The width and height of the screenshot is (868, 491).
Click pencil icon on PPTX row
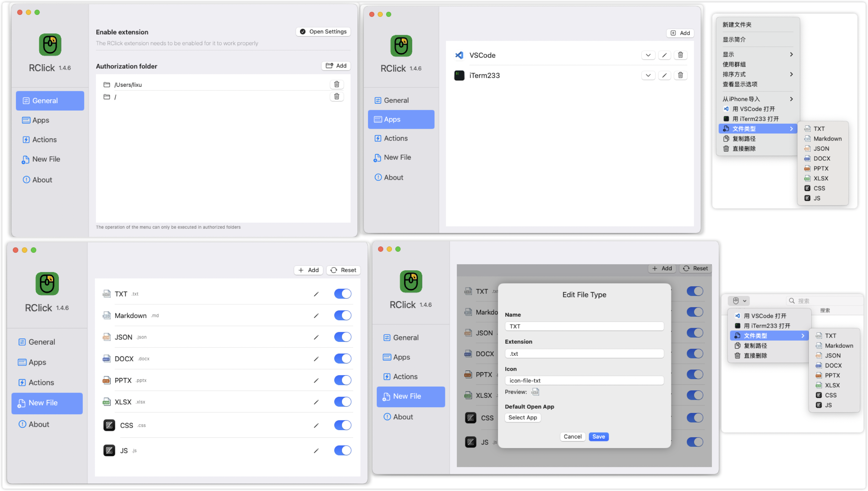(x=316, y=380)
